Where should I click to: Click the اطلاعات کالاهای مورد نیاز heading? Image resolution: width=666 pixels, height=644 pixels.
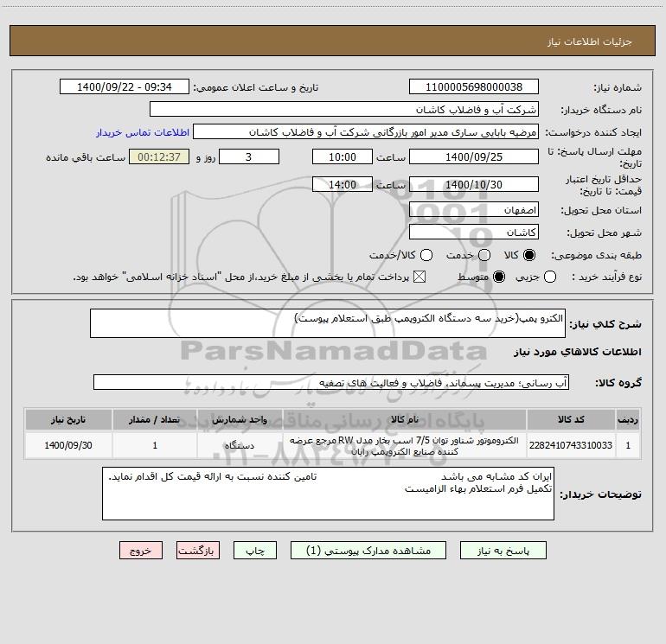click(x=577, y=352)
